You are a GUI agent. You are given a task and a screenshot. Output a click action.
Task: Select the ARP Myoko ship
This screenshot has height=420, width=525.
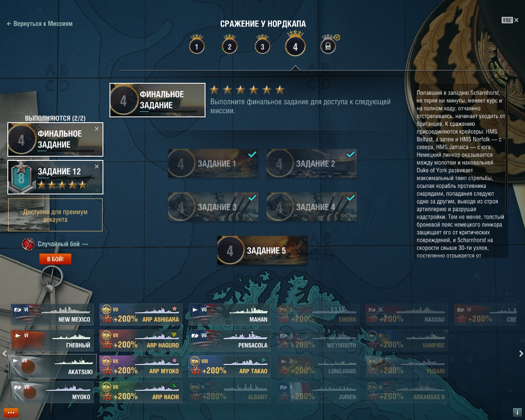(x=141, y=366)
